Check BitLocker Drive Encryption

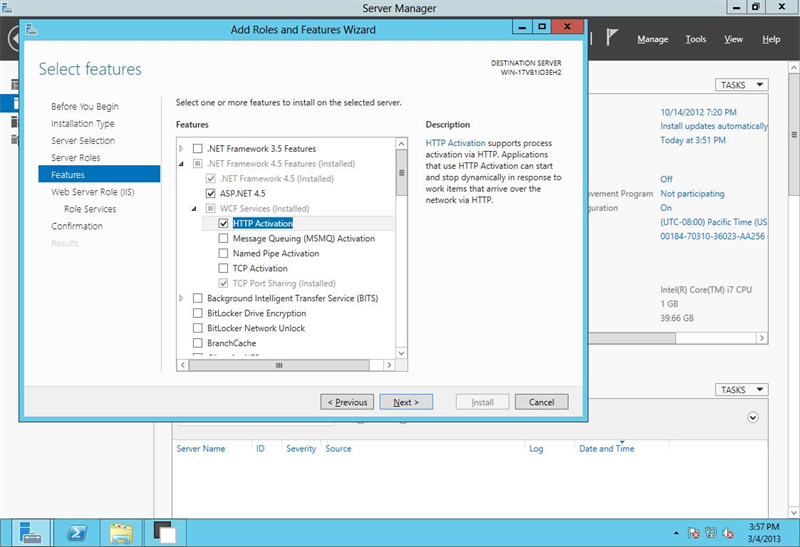197,313
